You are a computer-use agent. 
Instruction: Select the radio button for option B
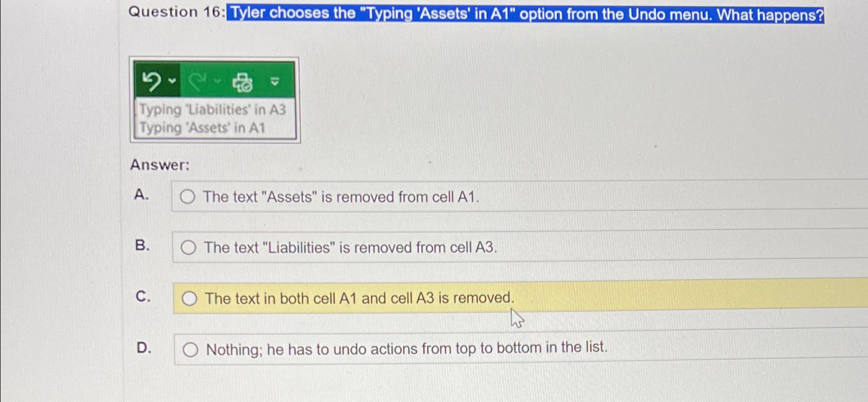tap(190, 248)
